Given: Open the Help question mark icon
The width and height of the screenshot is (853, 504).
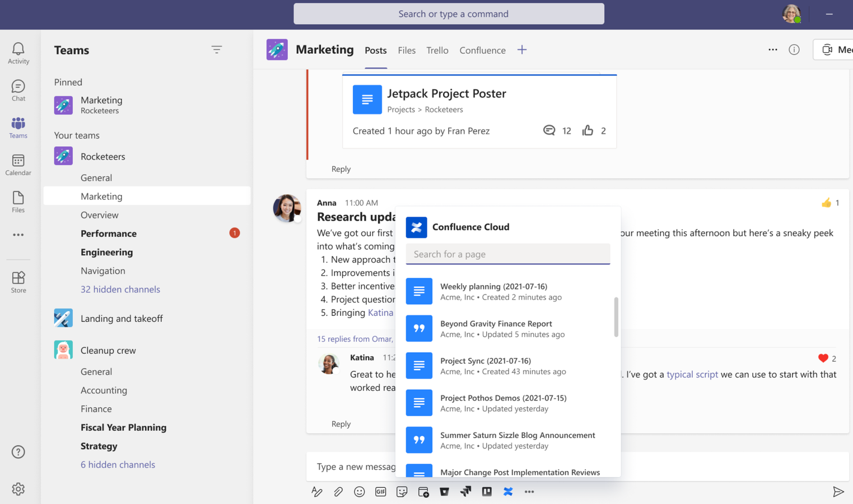Looking at the screenshot, I should [18, 452].
